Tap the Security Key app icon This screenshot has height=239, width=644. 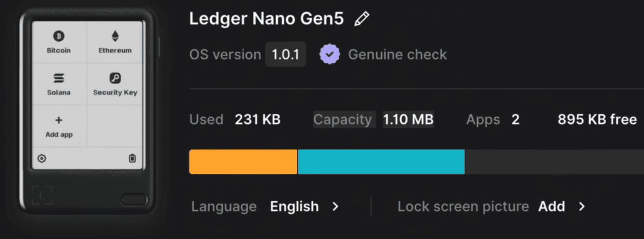click(115, 78)
